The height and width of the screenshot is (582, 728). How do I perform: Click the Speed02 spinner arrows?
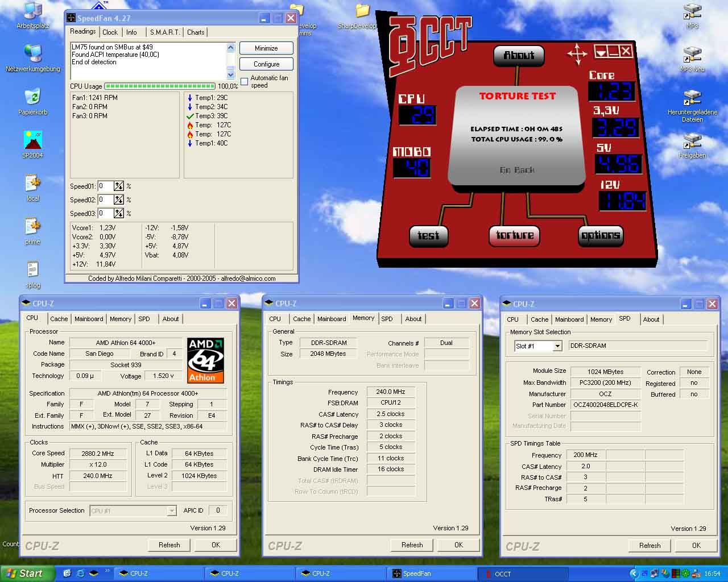(118, 200)
